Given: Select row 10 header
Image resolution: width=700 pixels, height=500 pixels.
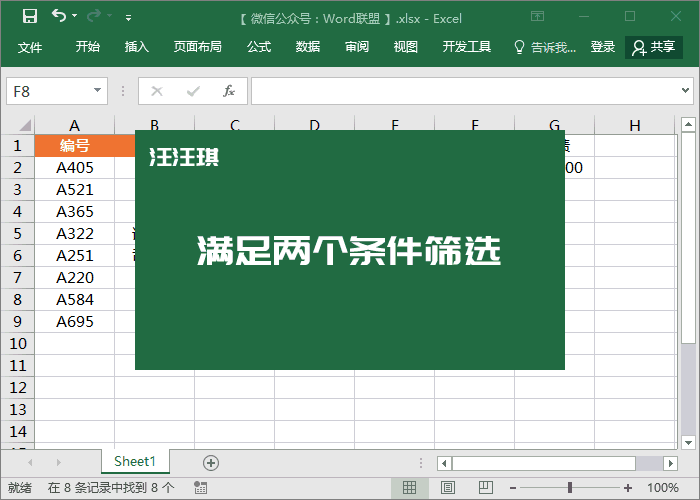Looking at the screenshot, I should coord(17,344).
